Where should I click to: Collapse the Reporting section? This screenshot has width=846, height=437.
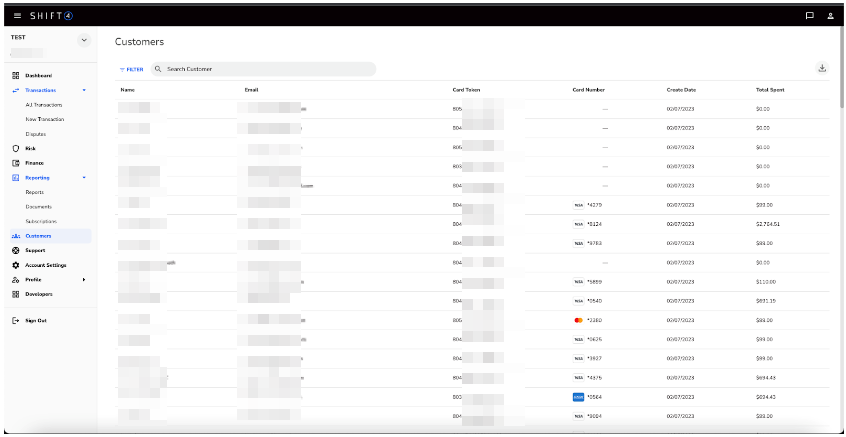84,178
